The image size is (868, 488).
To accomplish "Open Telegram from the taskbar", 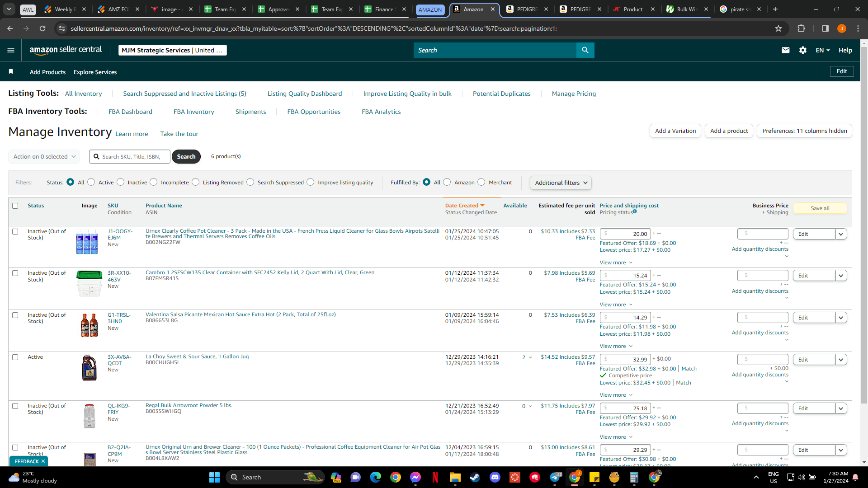I will (x=555, y=477).
